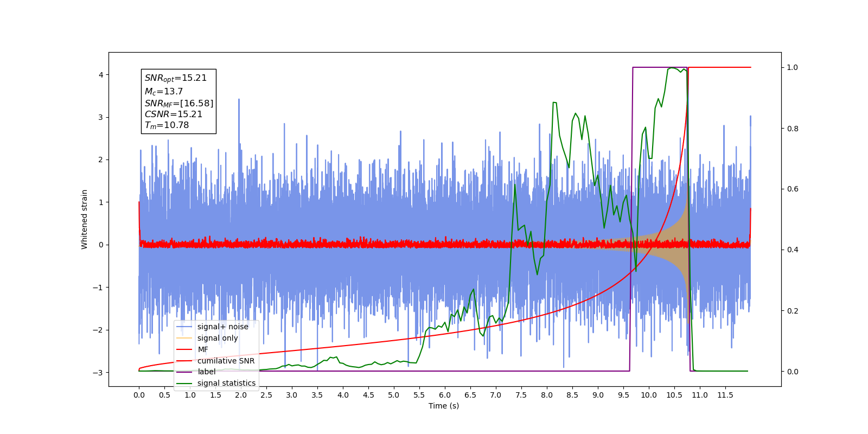Click the 3.5 tick on time axis
The width and height of the screenshot is (868, 434).
pos(317,395)
